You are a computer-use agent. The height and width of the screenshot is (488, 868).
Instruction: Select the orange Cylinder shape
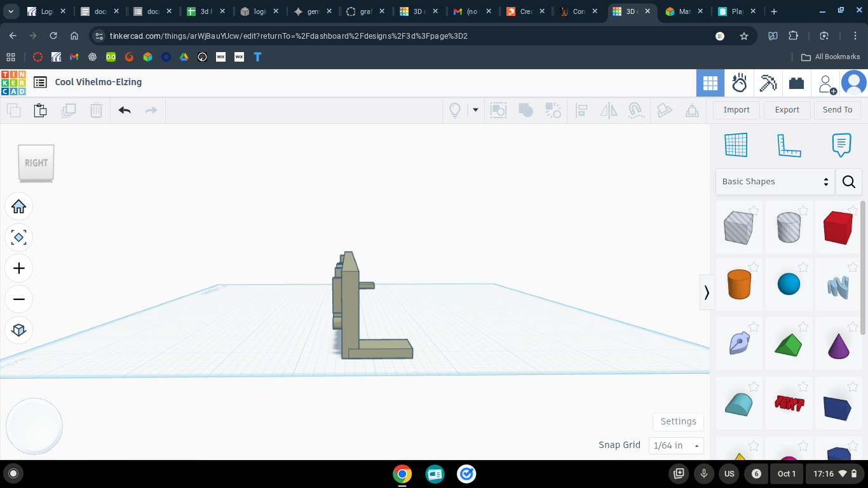tap(739, 284)
